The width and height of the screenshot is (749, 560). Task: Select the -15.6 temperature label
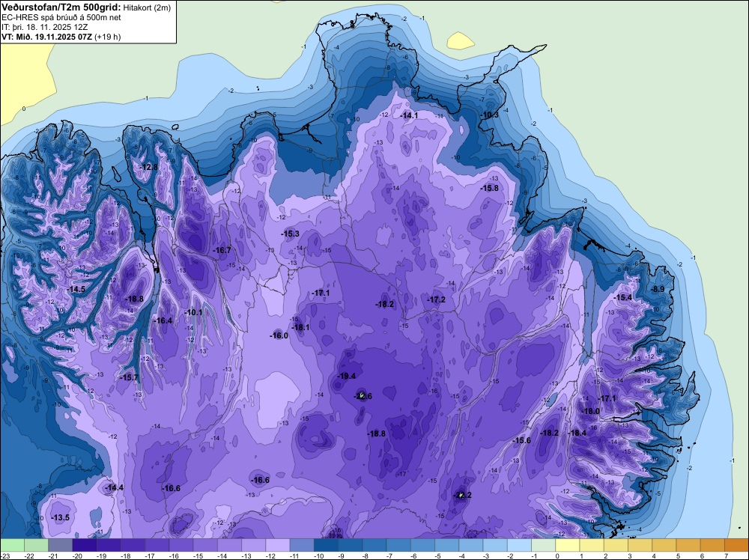click(x=521, y=440)
